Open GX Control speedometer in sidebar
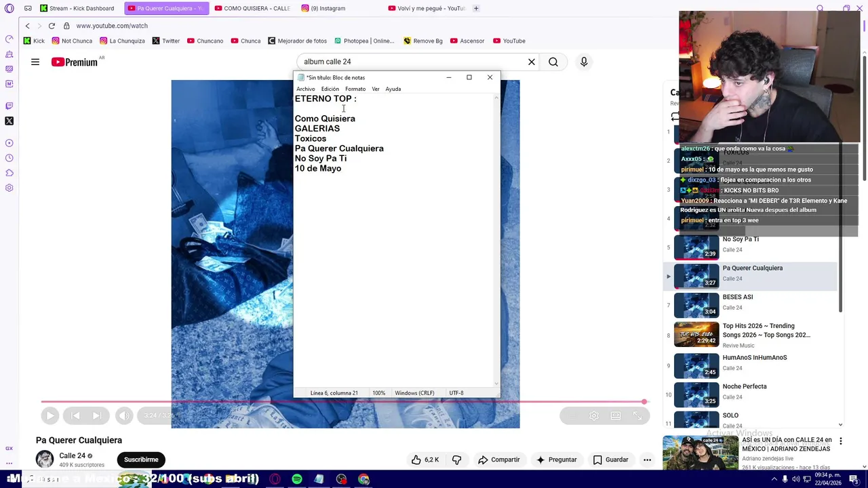 tap(9, 39)
